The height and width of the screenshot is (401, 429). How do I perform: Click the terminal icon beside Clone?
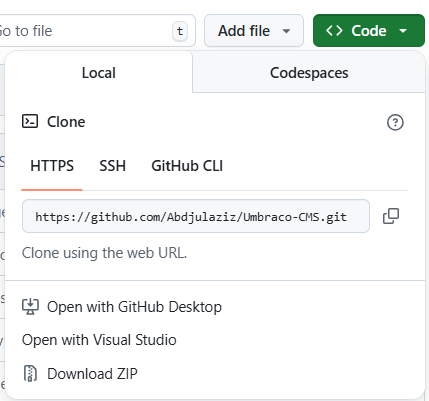point(30,121)
